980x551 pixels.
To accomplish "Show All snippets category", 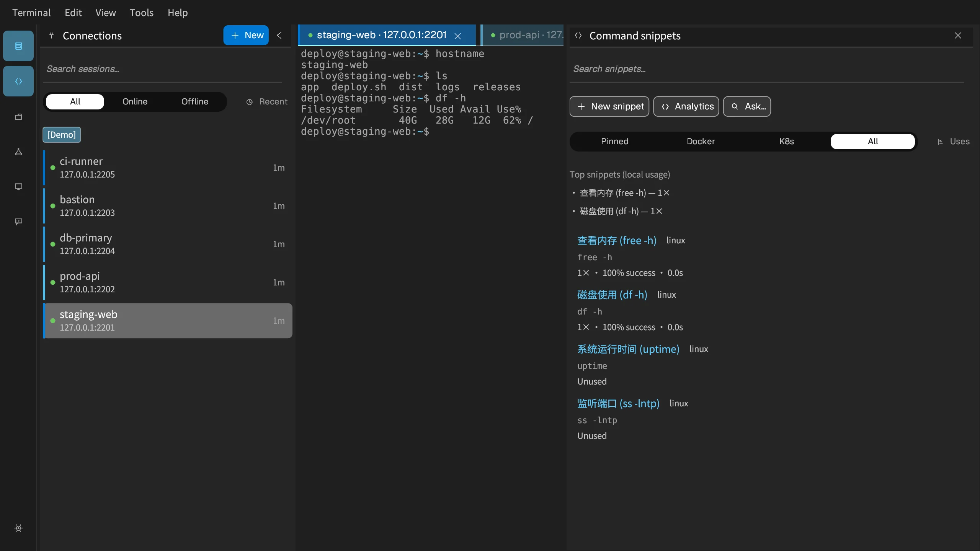I will coord(873,142).
